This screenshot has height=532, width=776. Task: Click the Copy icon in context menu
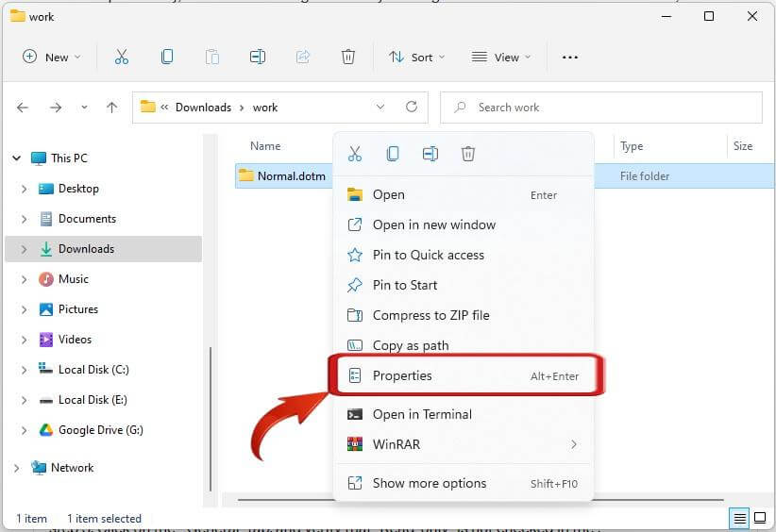point(393,154)
